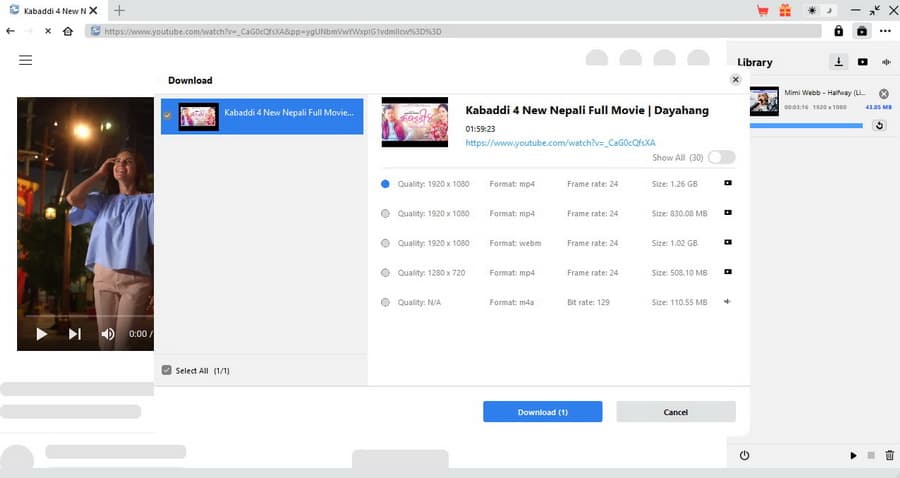Open the three-dots more options menu
This screenshot has height=478, width=900.
point(885,31)
